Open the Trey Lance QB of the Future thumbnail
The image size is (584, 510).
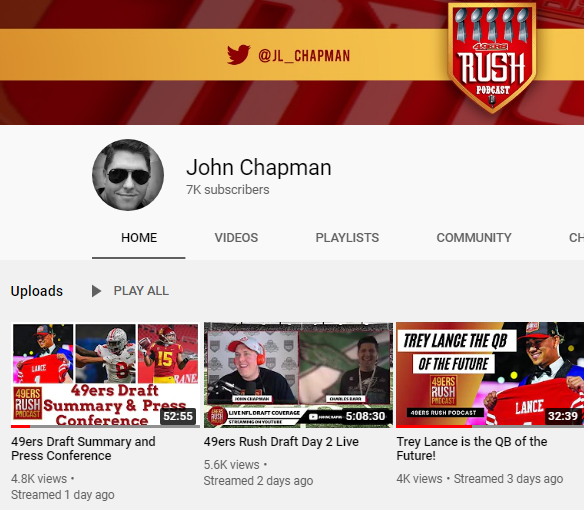coord(490,375)
